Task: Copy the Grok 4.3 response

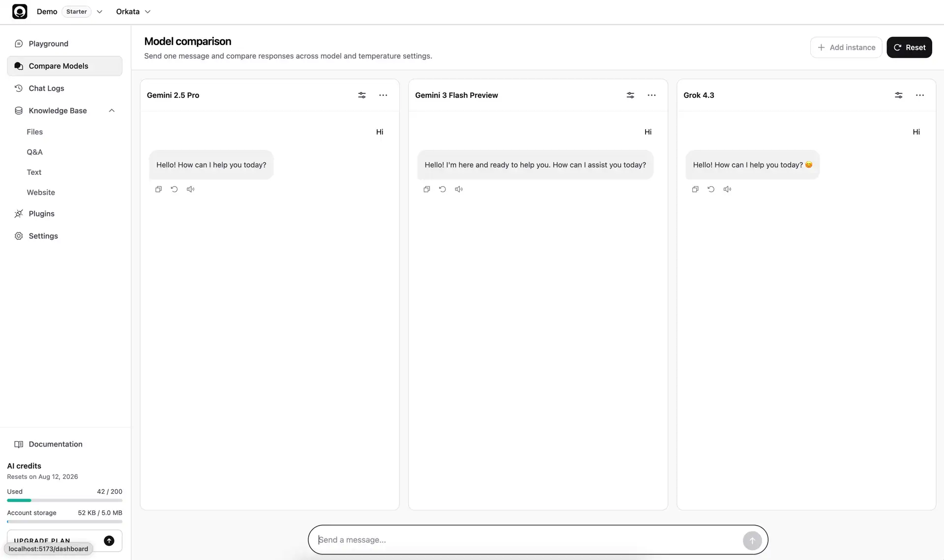Action: coord(695,189)
